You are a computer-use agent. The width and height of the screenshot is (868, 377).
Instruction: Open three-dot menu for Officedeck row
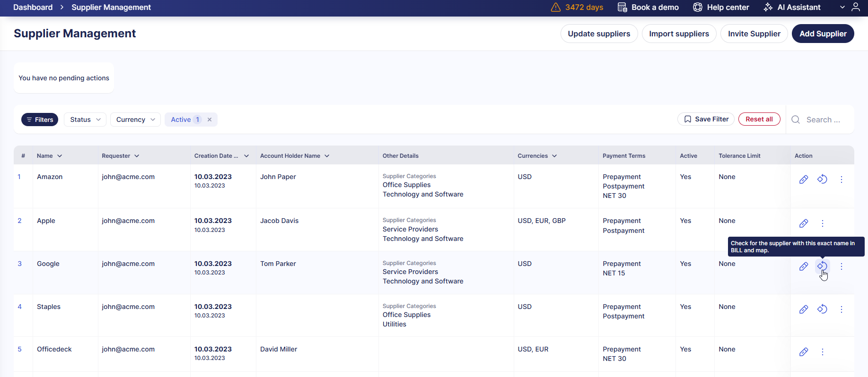click(822, 352)
